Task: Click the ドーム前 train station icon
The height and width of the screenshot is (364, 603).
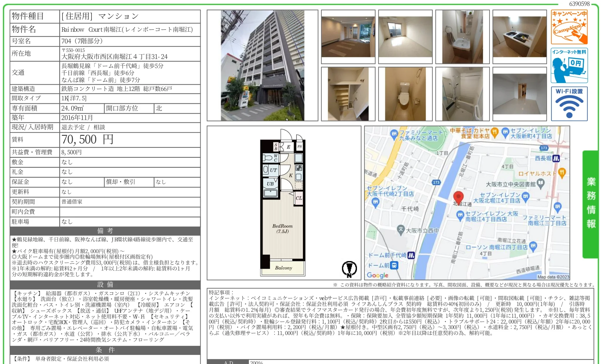Action: click(x=394, y=265)
